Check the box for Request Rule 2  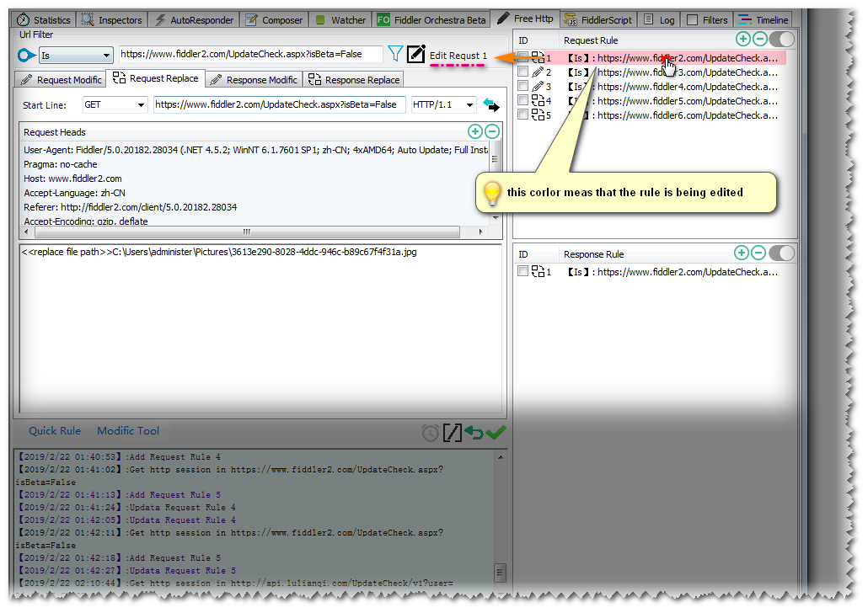pos(522,72)
